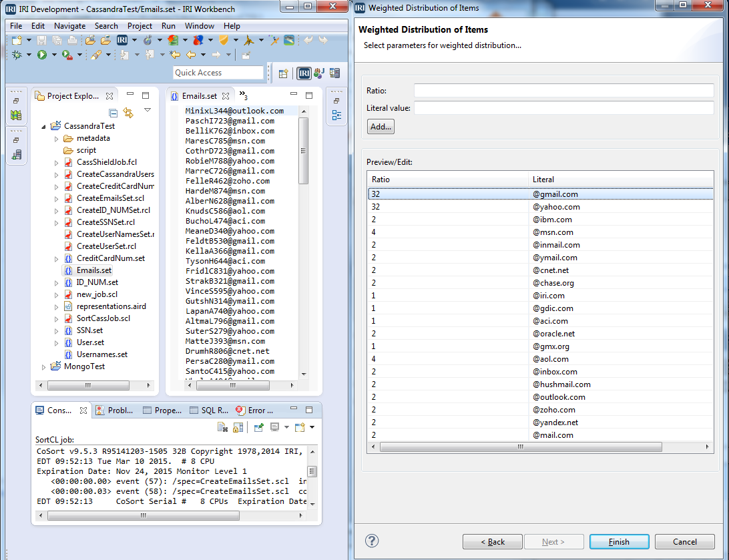Image resolution: width=729 pixels, height=560 pixels.
Task: Open the Run button dropdown arrow
Action: 54,55
